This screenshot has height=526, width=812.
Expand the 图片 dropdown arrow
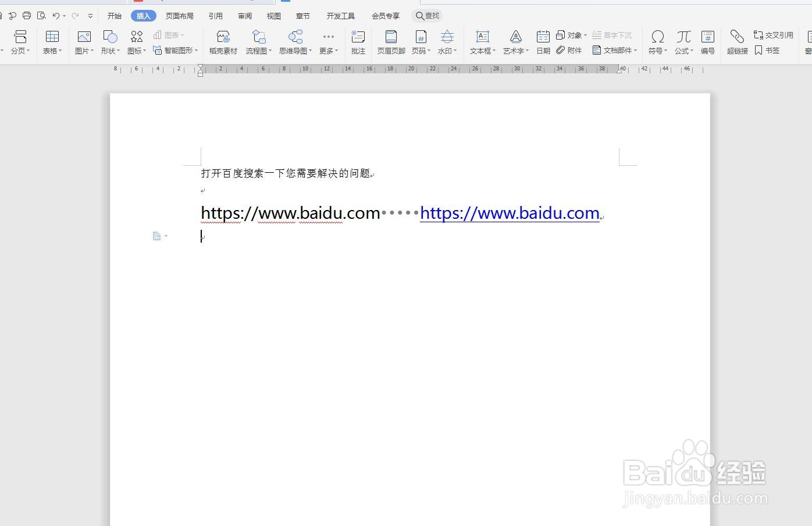pyautogui.click(x=92, y=51)
